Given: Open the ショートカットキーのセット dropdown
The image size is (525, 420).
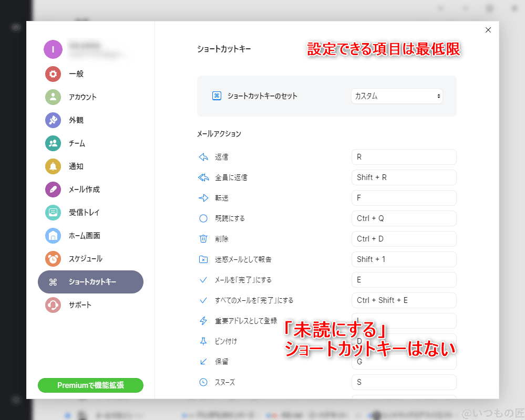Looking at the screenshot, I should pos(397,96).
